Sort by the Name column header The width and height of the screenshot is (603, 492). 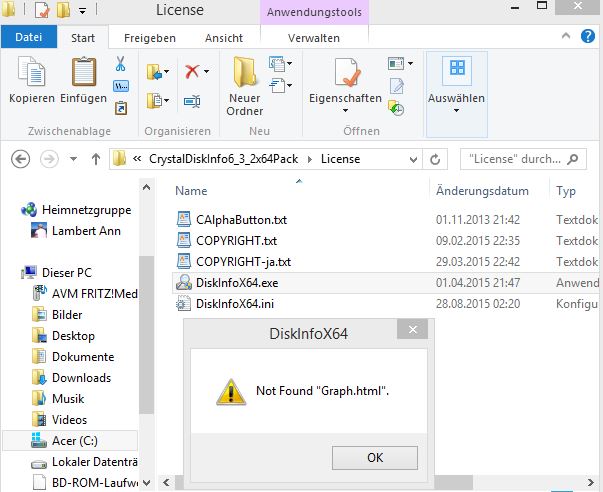(191, 191)
